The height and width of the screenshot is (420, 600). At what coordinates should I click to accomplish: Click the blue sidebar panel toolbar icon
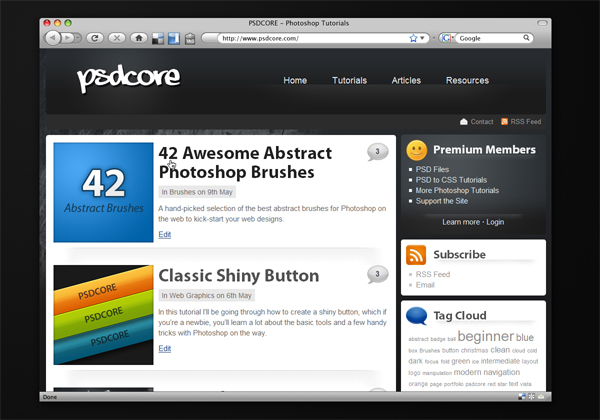[174, 38]
